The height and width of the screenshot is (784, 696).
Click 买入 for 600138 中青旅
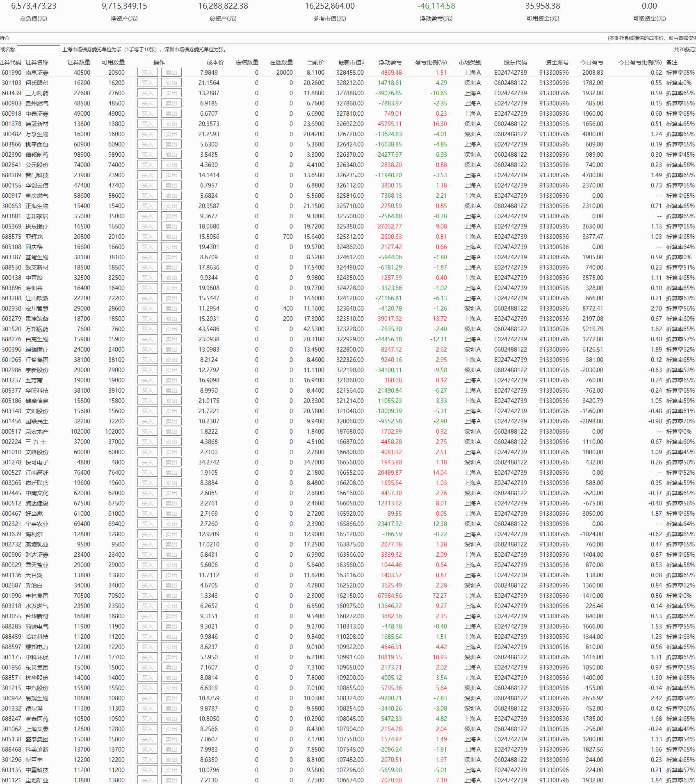148,278
